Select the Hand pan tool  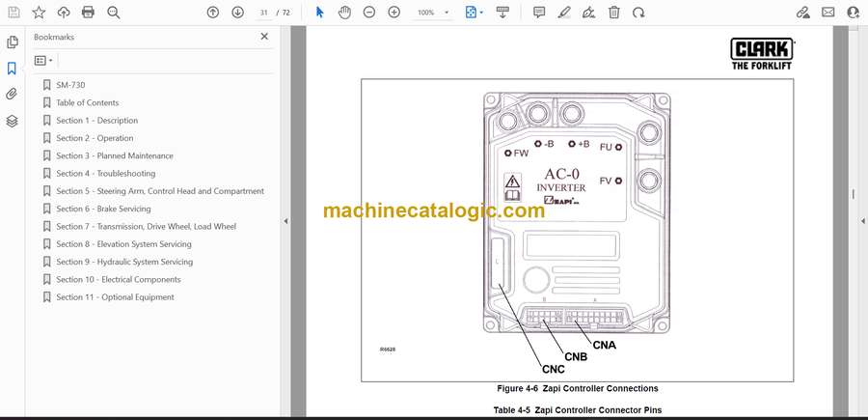345,13
